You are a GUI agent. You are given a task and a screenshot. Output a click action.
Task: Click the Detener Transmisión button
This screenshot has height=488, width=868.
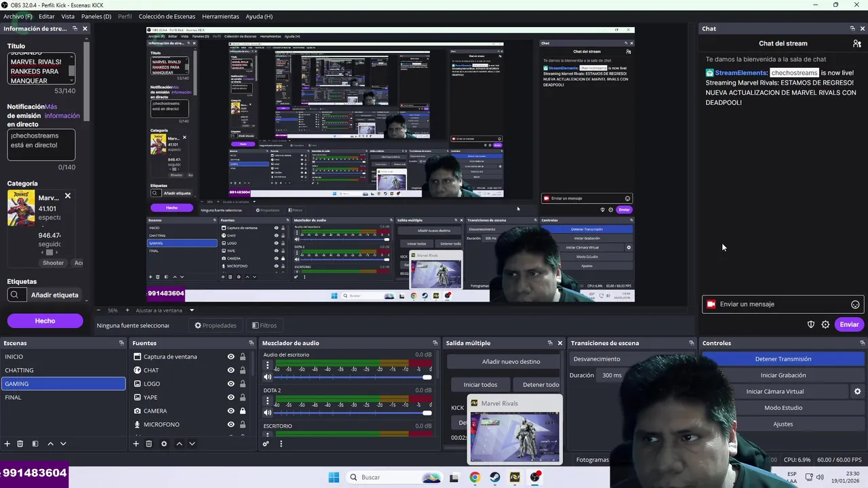tap(783, 359)
